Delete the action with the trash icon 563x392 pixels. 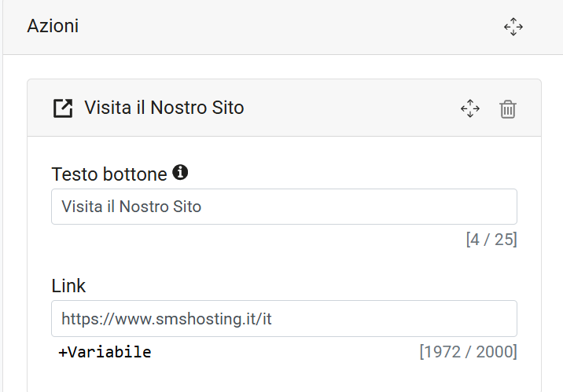(x=508, y=108)
